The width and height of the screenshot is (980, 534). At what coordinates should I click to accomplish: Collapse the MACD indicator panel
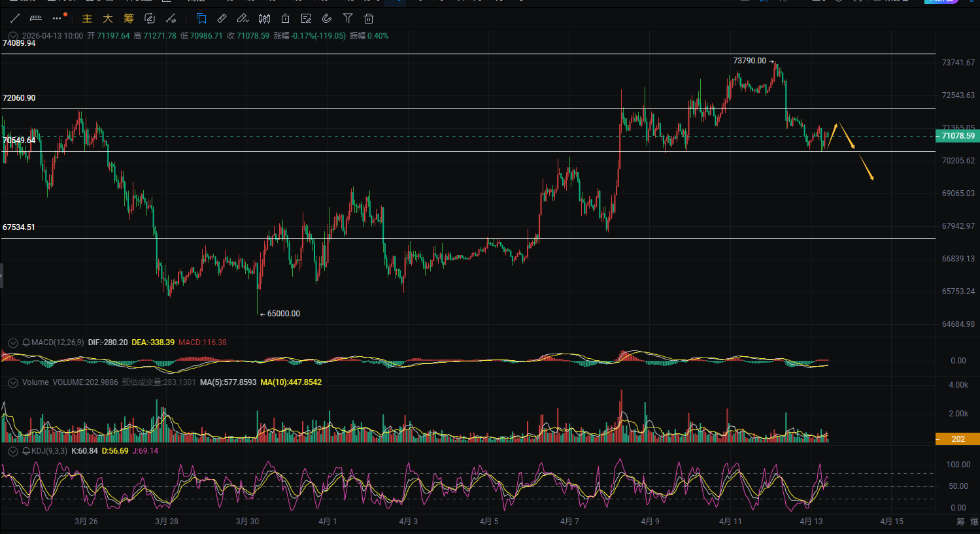coord(12,342)
